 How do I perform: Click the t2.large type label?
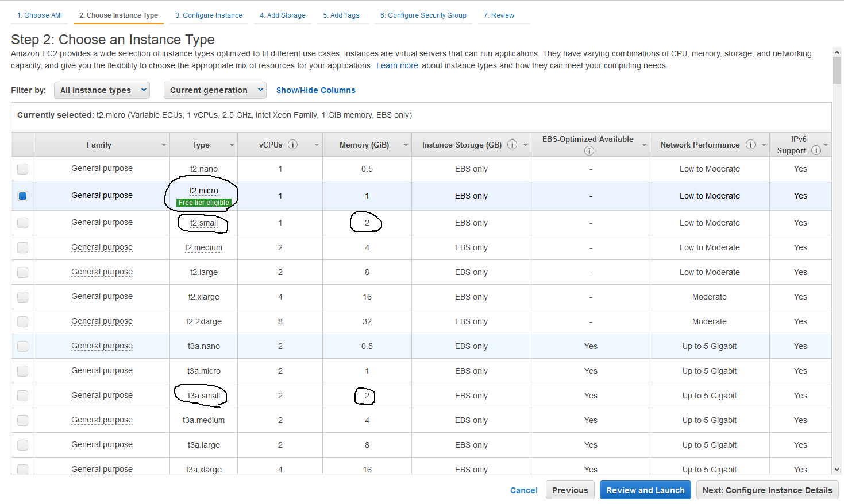(204, 272)
